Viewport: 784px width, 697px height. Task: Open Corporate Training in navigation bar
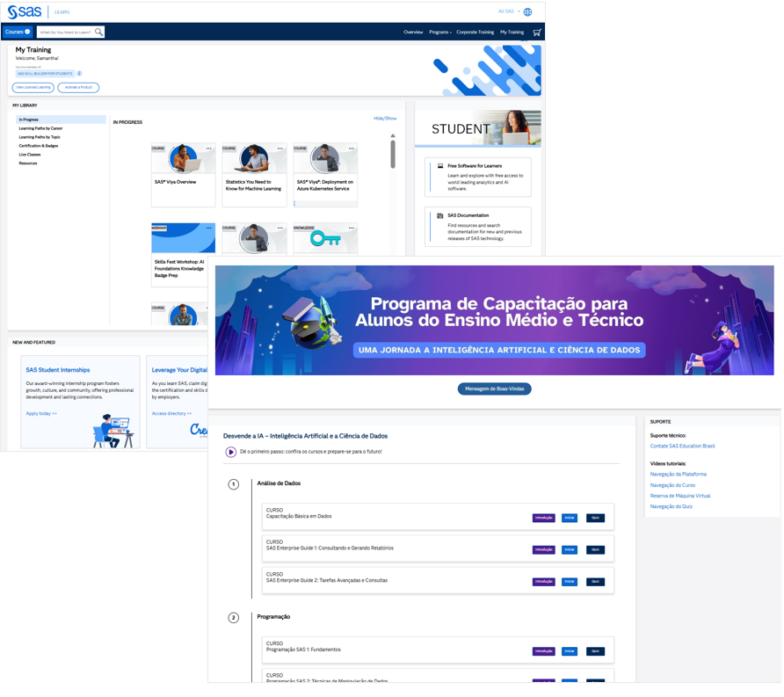tap(475, 33)
